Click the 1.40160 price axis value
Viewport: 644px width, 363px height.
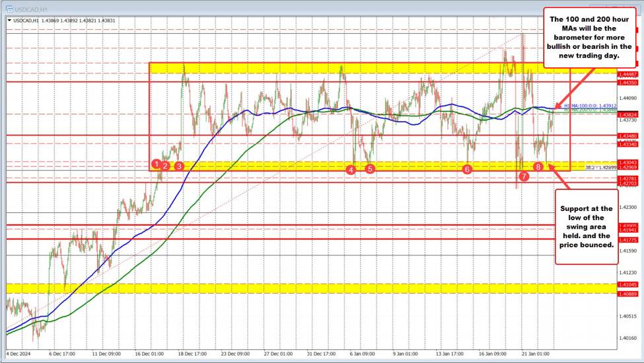(627, 338)
